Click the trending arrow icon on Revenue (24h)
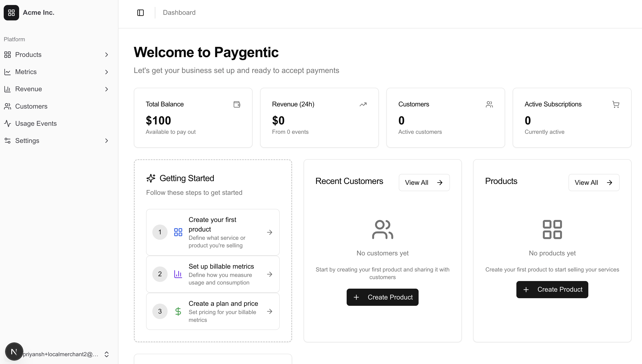Screen dimensions: 642x364 tap(363, 104)
